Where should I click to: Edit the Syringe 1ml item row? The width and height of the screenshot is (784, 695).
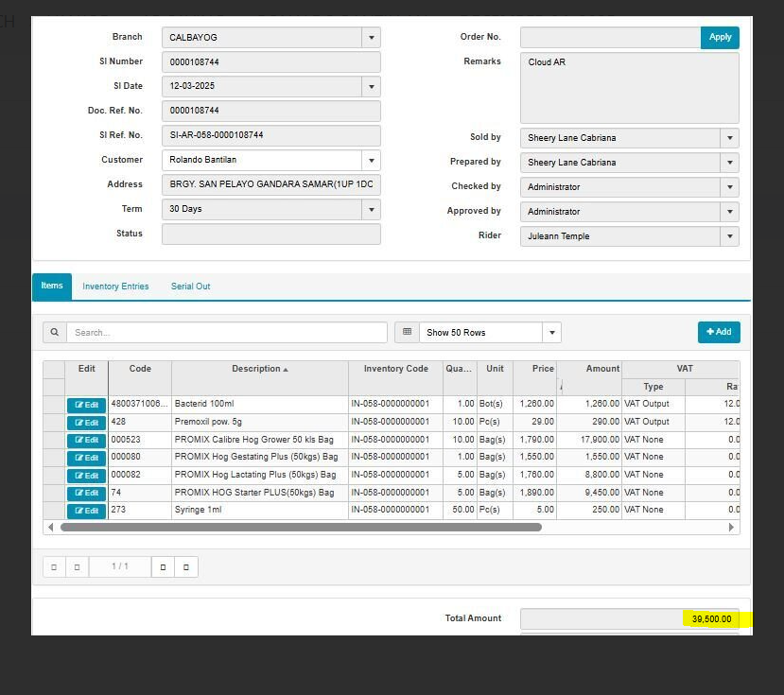86,511
